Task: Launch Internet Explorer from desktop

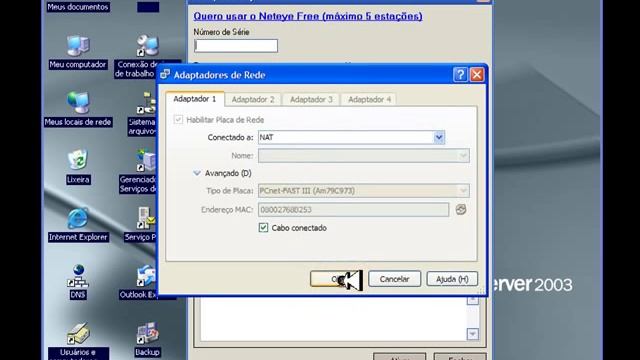Action: (78, 218)
